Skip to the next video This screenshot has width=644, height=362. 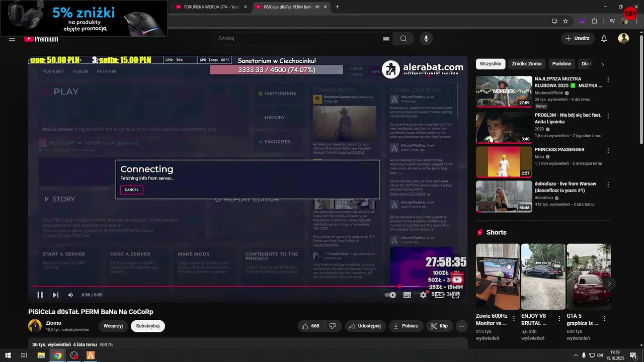coord(55,295)
